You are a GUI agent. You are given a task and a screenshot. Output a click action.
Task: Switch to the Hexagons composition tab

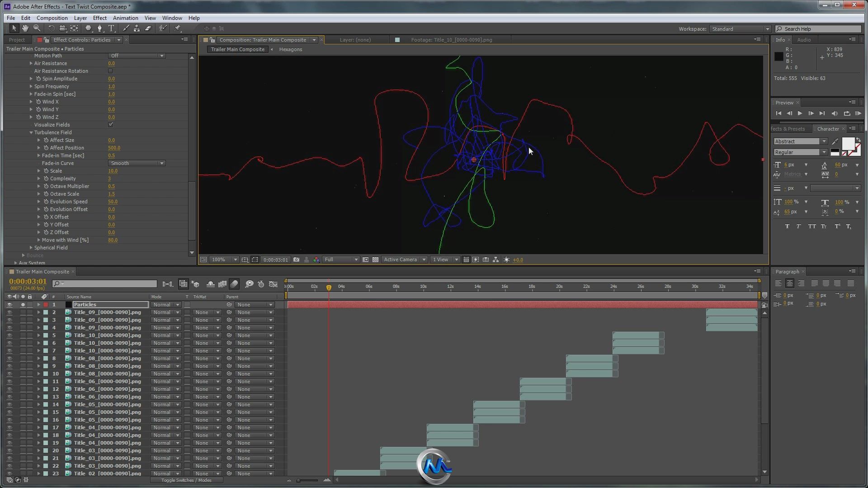[290, 49]
